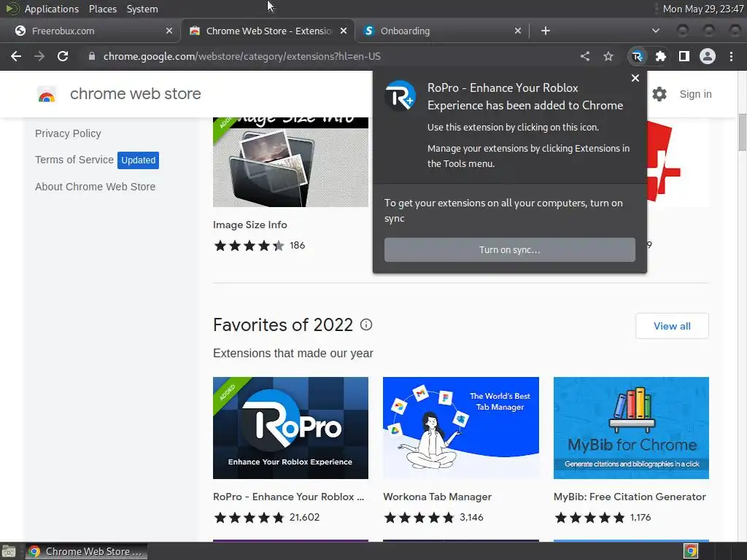Click the Updated badge beside Terms of Service
747x560 pixels.
[138, 160]
